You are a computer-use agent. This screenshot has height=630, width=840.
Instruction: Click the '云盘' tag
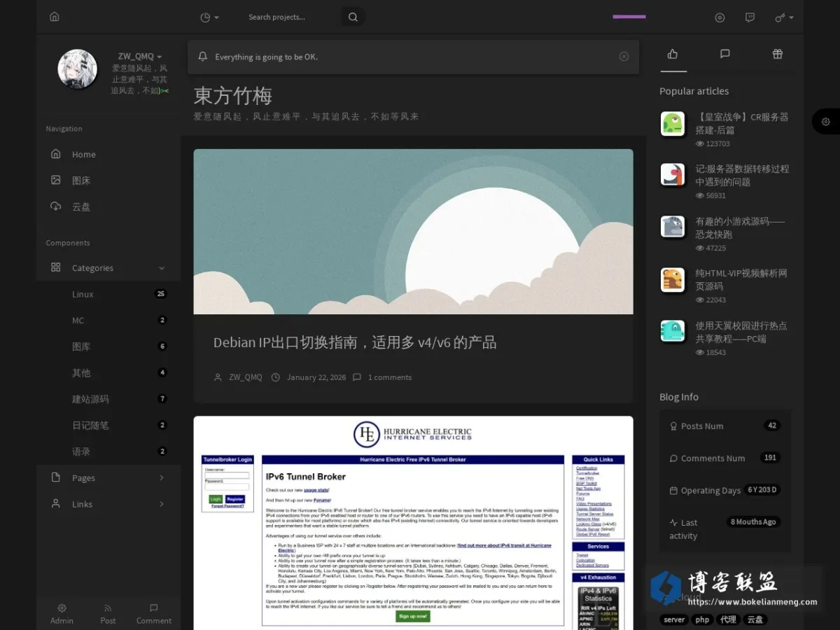click(x=755, y=619)
